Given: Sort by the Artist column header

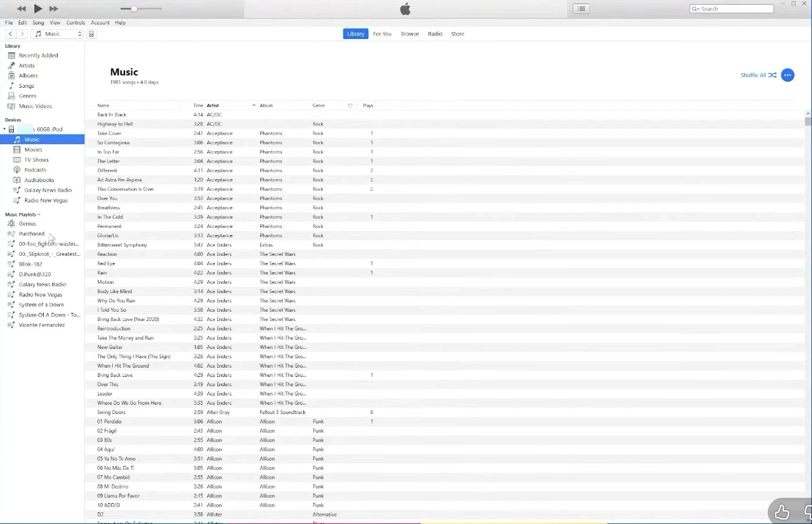Looking at the screenshot, I should pos(213,106).
